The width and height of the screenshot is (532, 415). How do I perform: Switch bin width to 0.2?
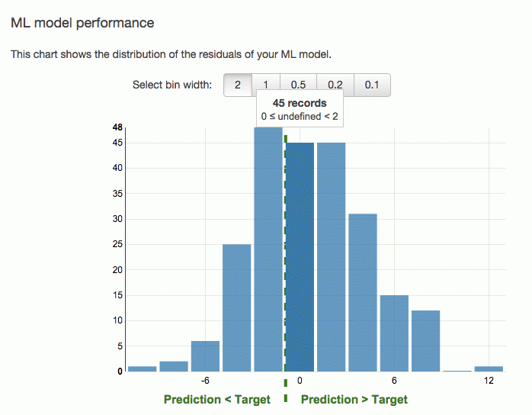(x=335, y=85)
